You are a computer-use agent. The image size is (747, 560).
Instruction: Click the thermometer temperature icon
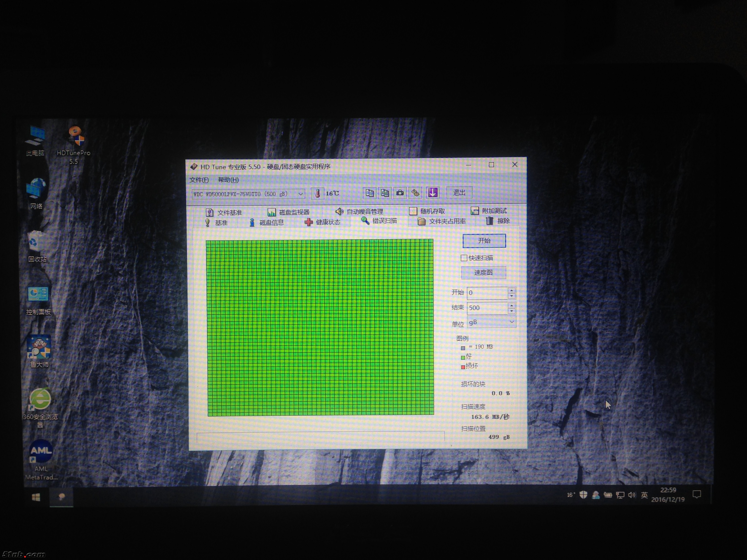coord(317,194)
